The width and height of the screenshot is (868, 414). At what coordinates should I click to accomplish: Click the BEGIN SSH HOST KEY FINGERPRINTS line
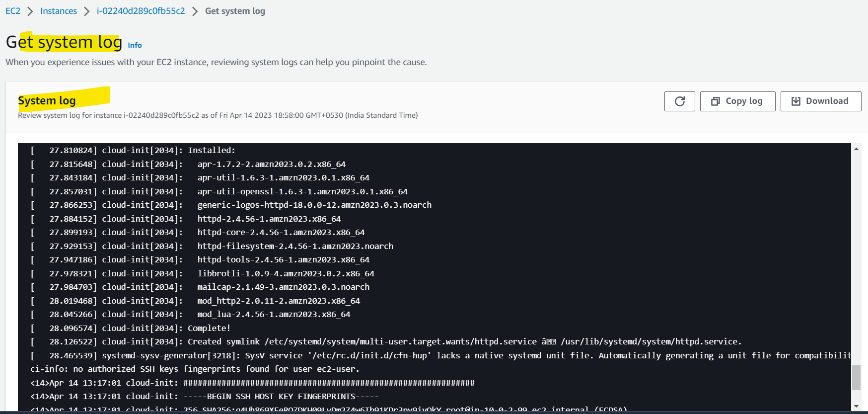coord(199,396)
